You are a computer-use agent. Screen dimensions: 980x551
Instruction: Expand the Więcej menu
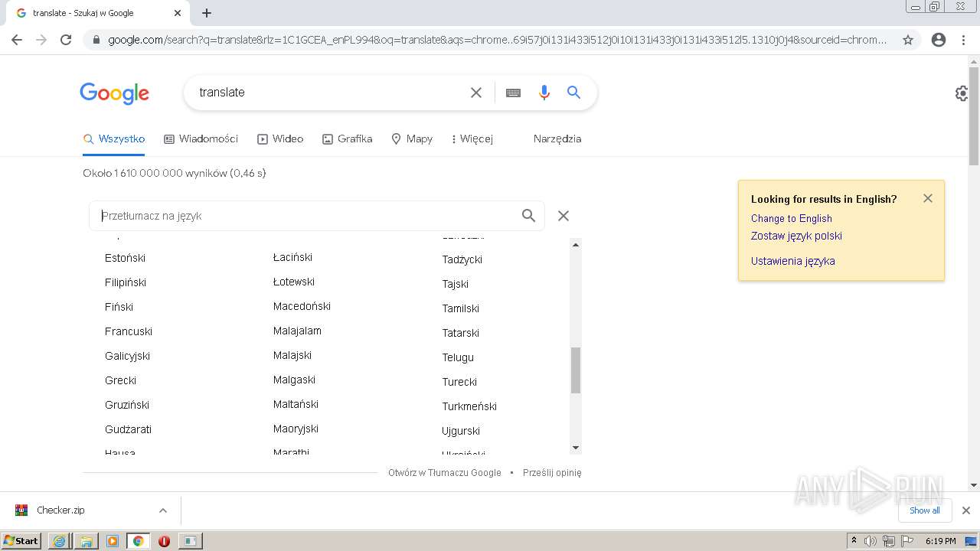pos(472,139)
